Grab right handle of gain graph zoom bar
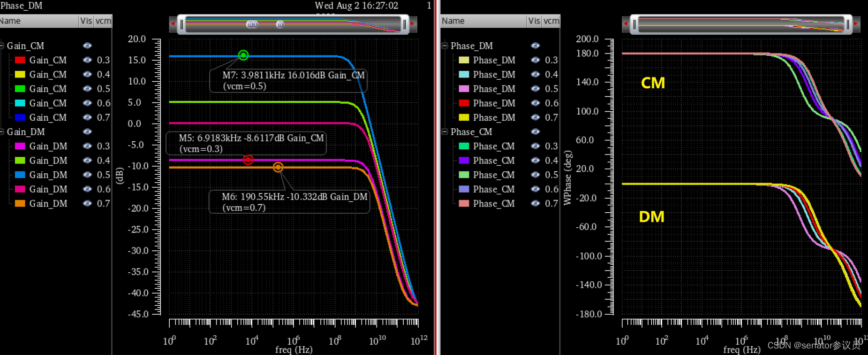The width and height of the screenshot is (868, 355). (405, 24)
